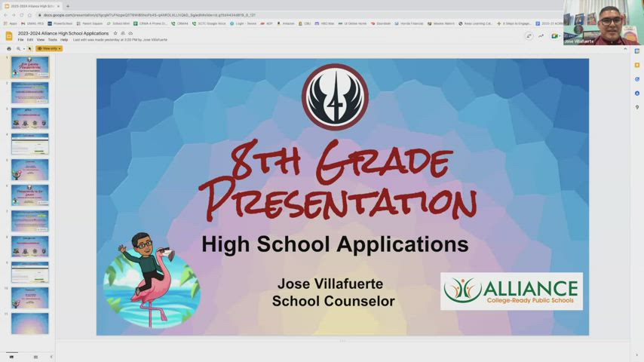Open the File menu
This screenshot has height=362, width=644.
coord(20,40)
